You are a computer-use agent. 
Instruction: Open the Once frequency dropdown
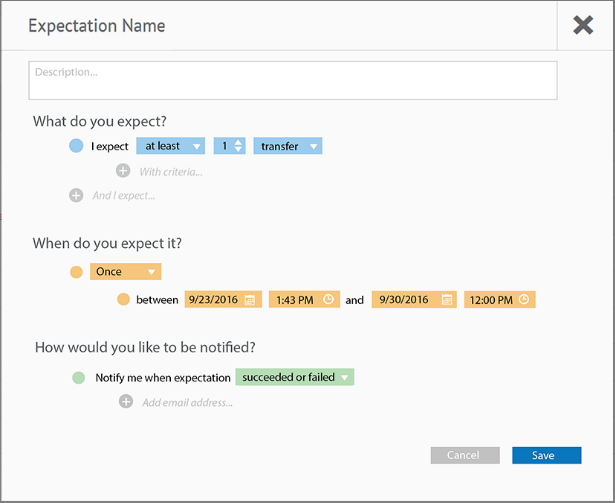tap(126, 272)
